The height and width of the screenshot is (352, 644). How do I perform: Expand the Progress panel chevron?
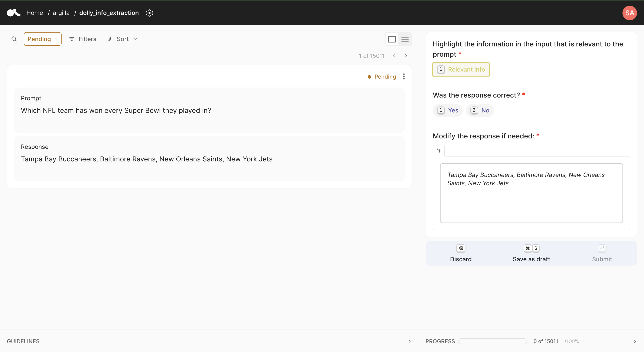coord(634,341)
